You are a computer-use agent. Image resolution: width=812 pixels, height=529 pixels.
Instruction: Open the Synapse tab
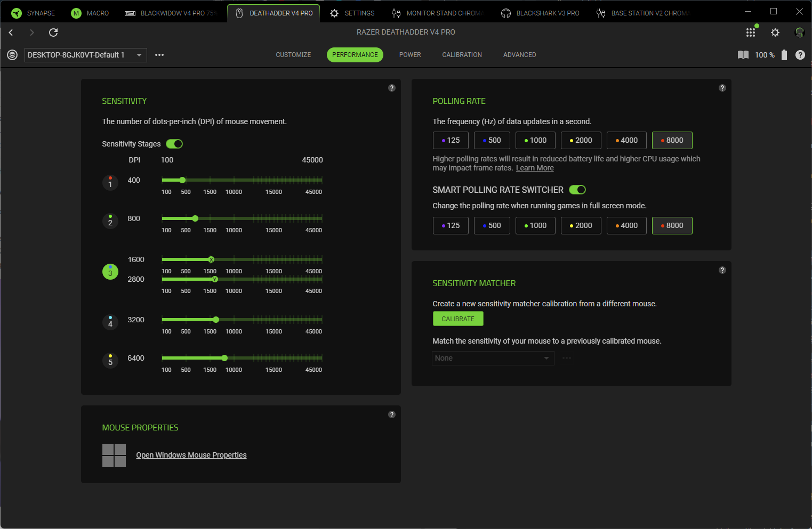(x=33, y=13)
